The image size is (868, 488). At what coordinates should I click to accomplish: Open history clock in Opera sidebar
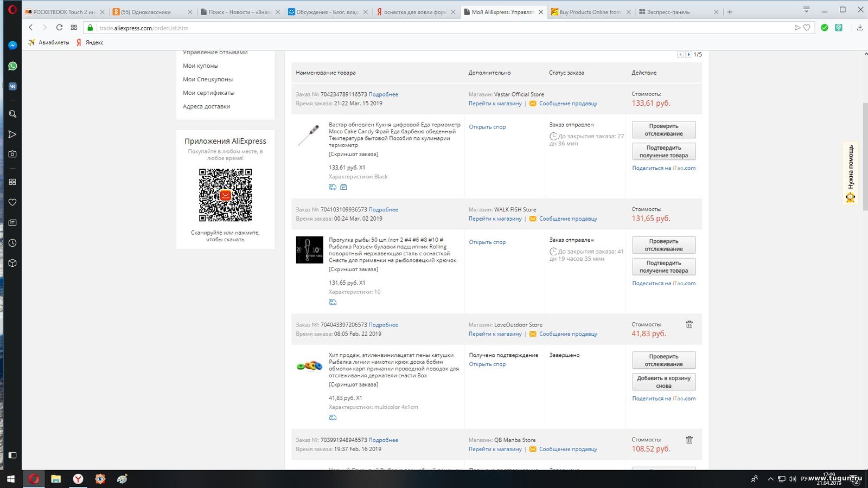[x=12, y=243]
